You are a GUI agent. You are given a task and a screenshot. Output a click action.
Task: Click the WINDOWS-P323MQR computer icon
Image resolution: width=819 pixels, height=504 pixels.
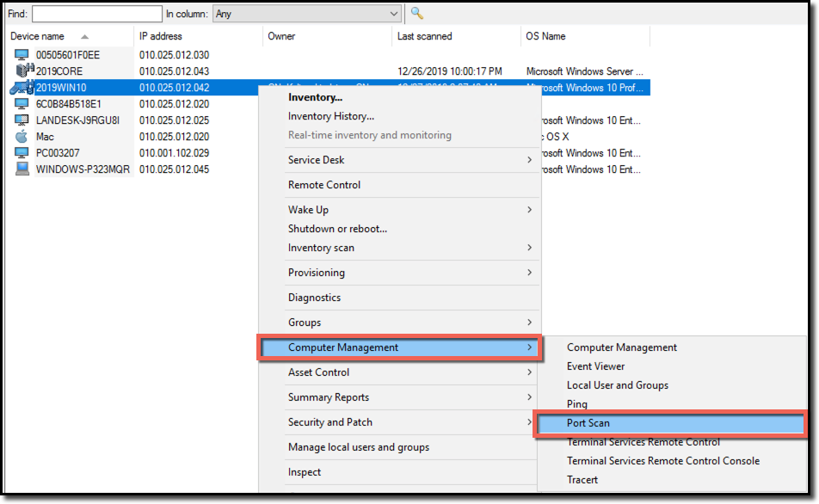click(22, 169)
